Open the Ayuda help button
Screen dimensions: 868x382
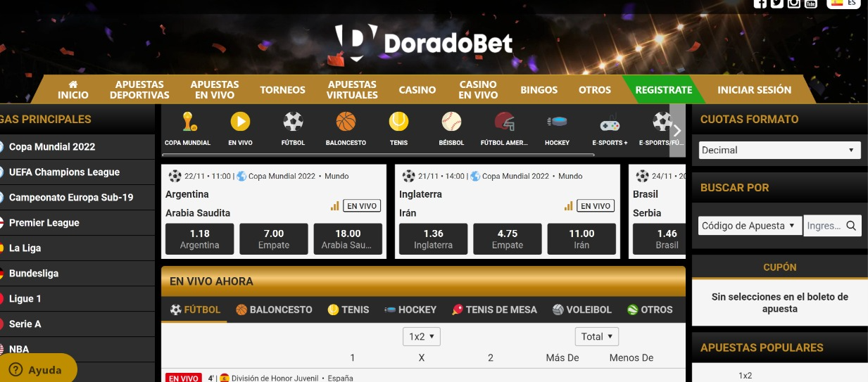pos(37,369)
